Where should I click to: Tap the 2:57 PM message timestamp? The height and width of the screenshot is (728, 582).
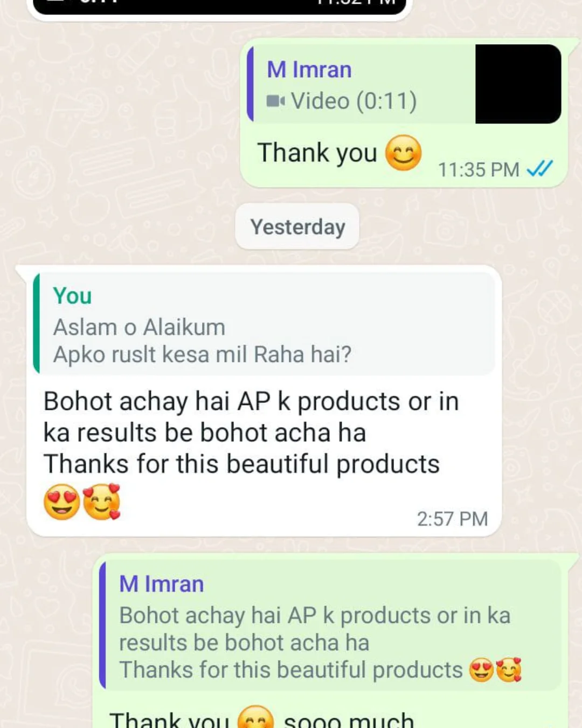pos(452,519)
